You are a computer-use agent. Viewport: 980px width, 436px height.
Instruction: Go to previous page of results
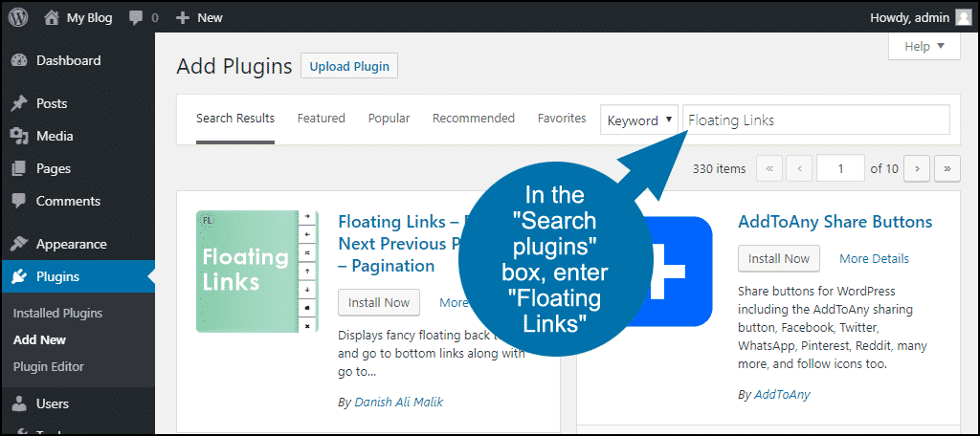(x=799, y=168)
